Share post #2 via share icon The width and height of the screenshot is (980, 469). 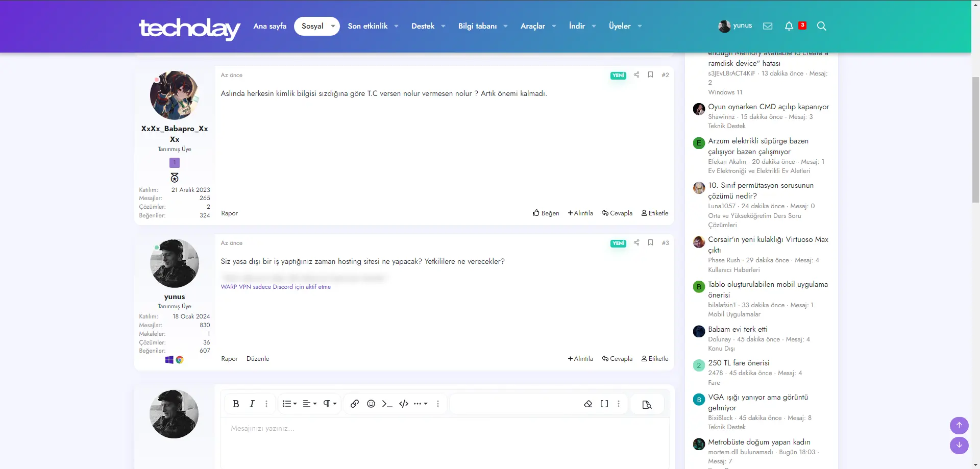pyautogui.click(x=636, y=75)
